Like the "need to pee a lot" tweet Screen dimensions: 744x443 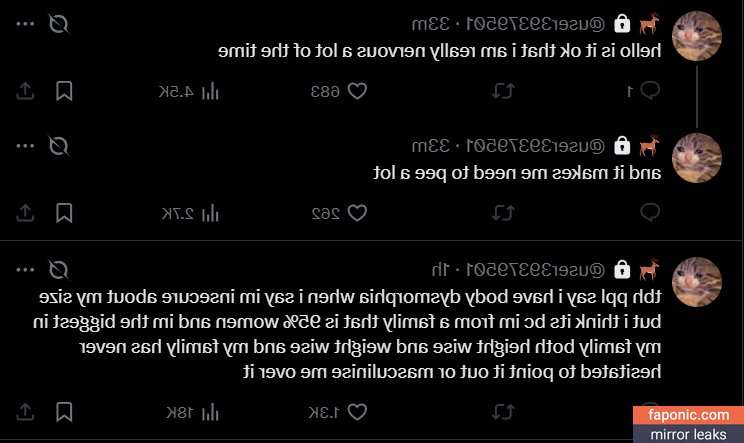(x=355, y=212)
